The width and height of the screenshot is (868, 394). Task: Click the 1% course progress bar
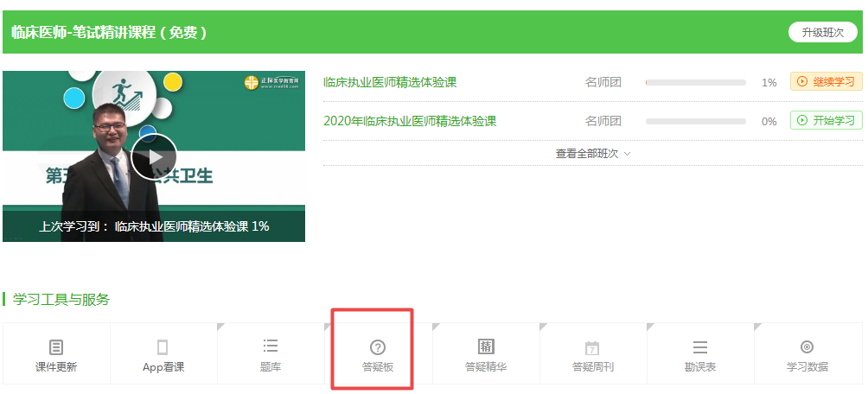[x=695, y=83]
